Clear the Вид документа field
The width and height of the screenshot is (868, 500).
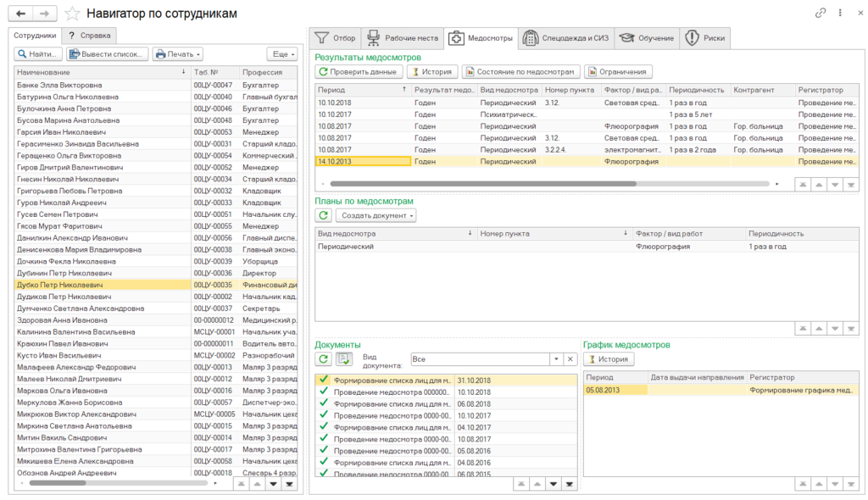(x=570, y=358)
